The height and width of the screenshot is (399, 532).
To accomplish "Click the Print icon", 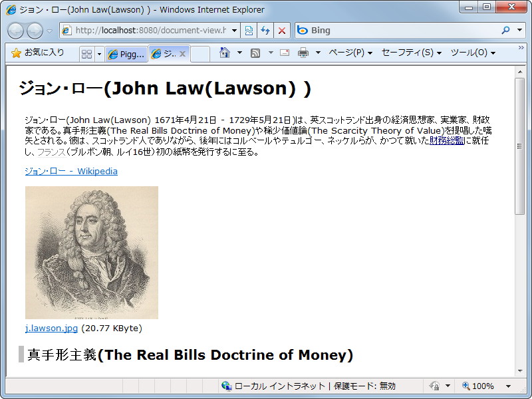I will click(x=303, y=53).
